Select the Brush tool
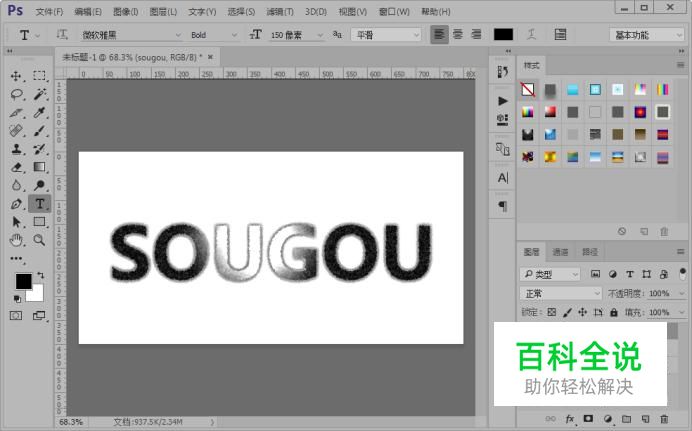This screenshot has width=692, height=431. (39, 131)
